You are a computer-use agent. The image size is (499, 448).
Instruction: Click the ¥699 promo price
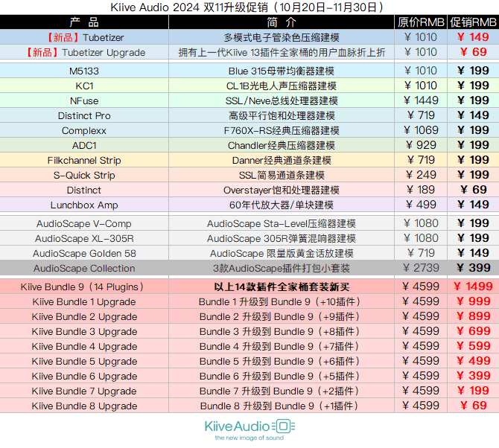(x=473, y=331)
